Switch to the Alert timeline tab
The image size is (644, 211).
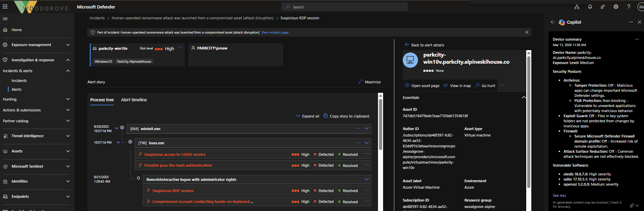134,100
